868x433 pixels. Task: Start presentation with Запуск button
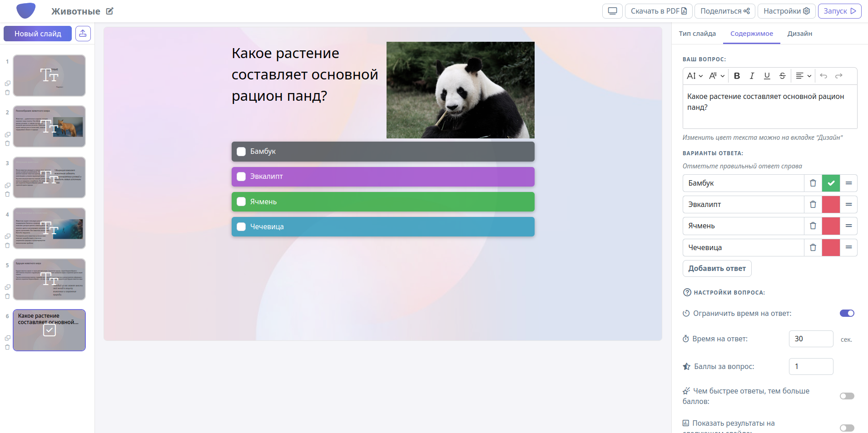pyautogui.click(x=840, y=11)
